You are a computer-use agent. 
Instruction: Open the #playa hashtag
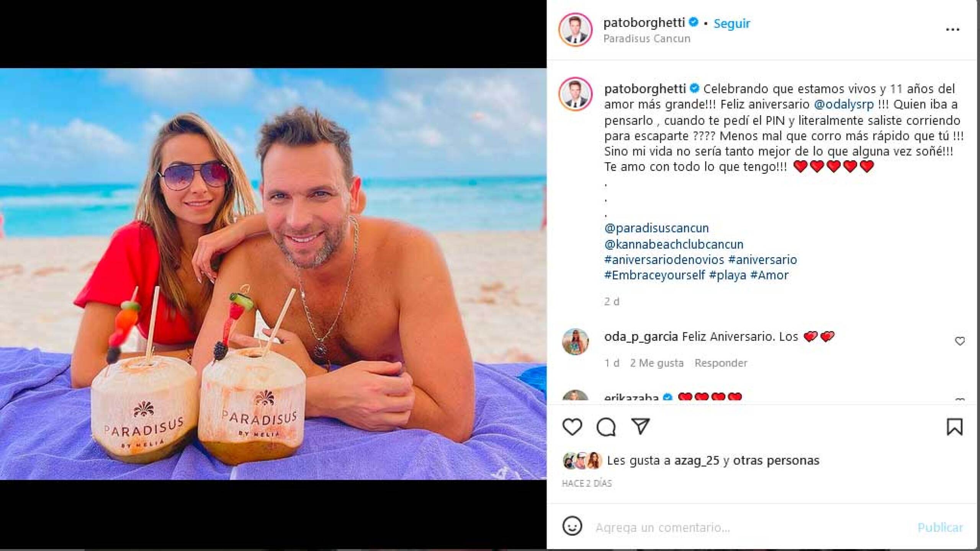727,275
